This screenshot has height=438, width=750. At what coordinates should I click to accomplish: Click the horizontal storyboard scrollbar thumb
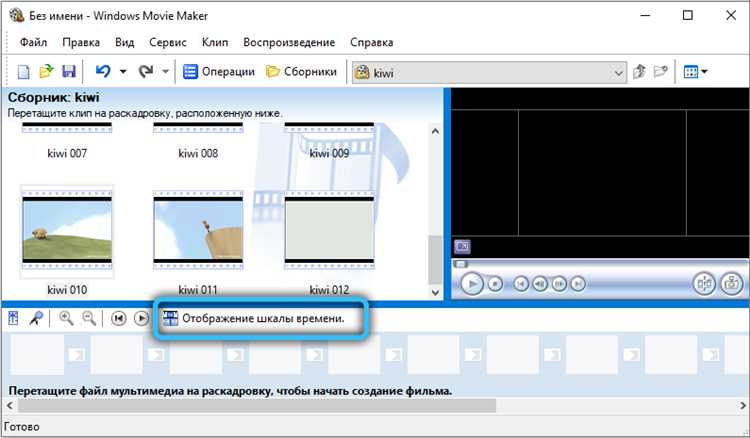pyautogui.click(x=257, y=406)
